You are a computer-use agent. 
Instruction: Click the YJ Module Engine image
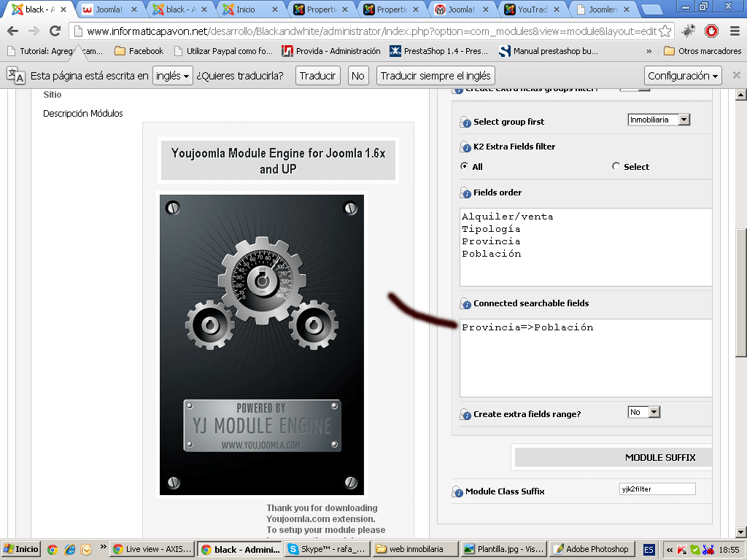(x=262, y=345)
